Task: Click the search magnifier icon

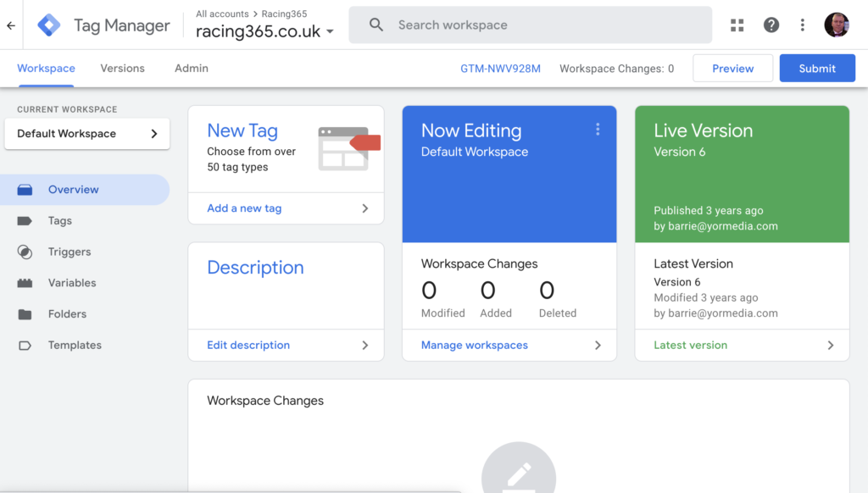Action: click(x=376, y=25)
